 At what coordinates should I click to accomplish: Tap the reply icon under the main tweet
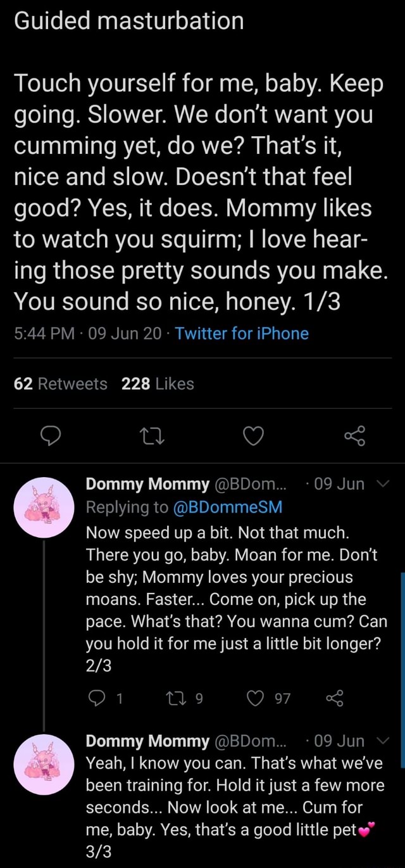(x=49, y=436)
